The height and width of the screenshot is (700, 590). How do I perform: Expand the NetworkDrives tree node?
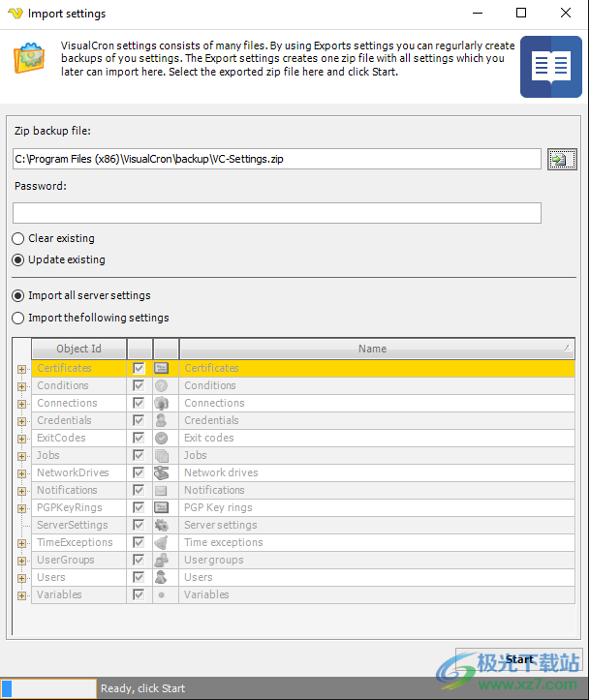(x=21, y=473)
